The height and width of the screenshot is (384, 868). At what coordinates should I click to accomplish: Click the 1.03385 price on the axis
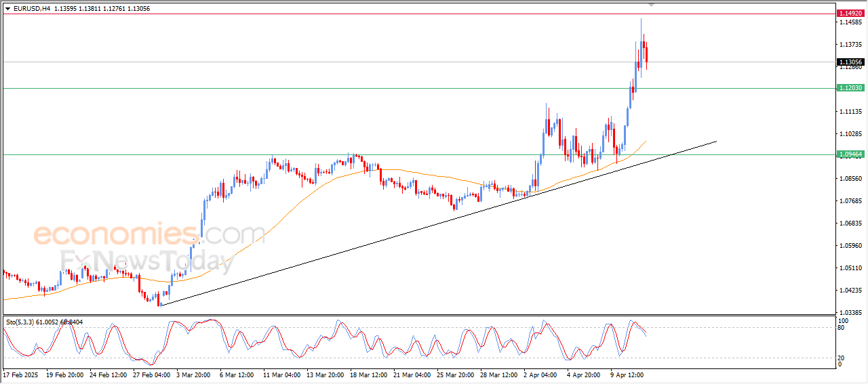850,312
